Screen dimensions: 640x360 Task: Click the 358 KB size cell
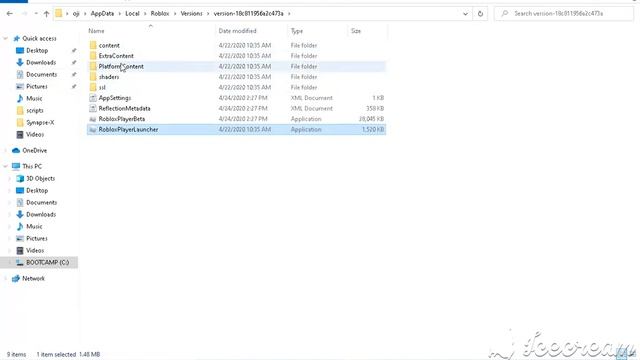coord(375,109)
